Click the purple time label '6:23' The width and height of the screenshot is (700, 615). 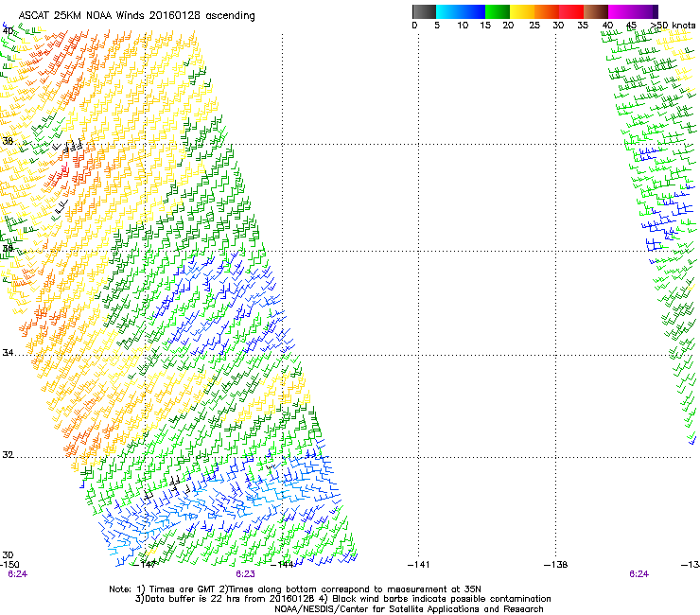point(246,574)
